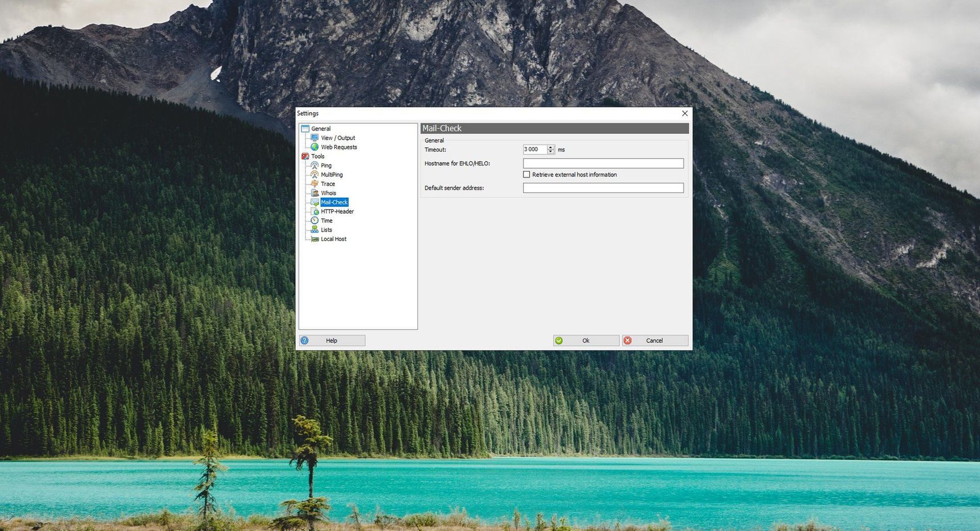Open Web Requests settings page

(x=339, y=147)
